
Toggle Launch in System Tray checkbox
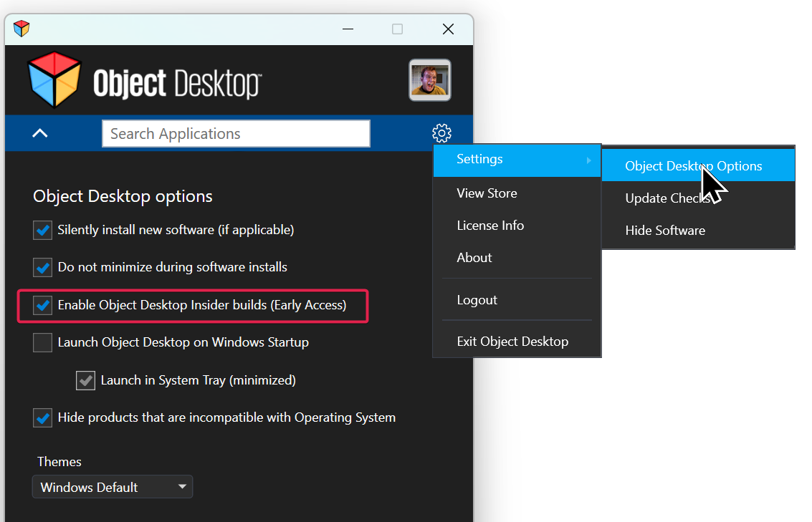coord(86,380)
